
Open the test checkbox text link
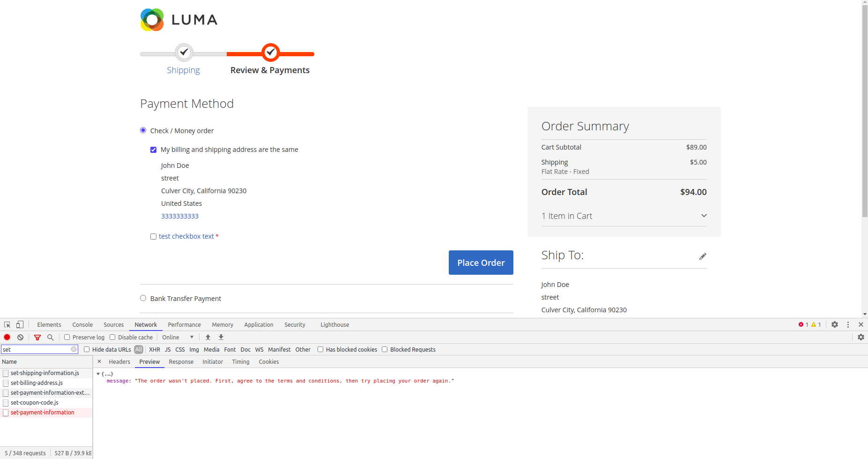coord(186,236)
